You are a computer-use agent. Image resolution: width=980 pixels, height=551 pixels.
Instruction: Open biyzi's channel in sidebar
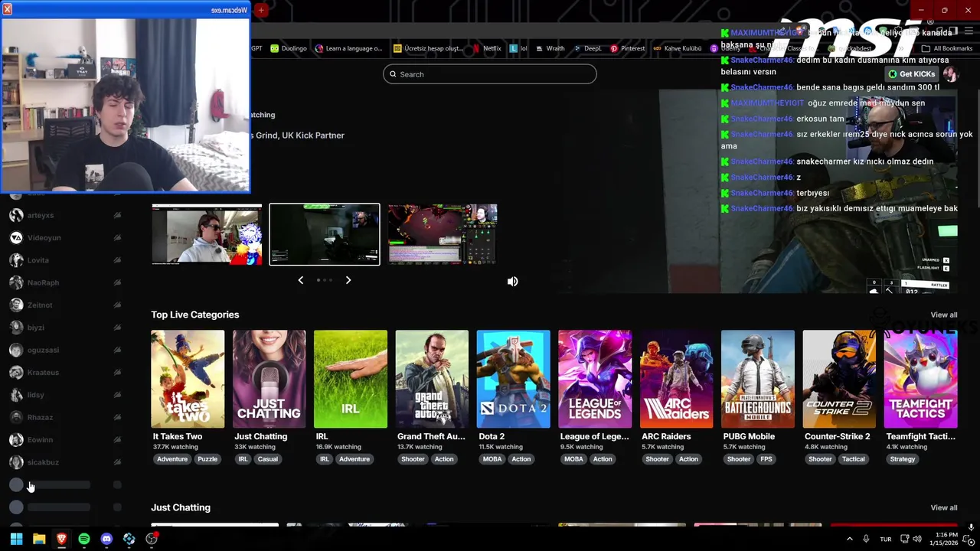pos(64,328)
